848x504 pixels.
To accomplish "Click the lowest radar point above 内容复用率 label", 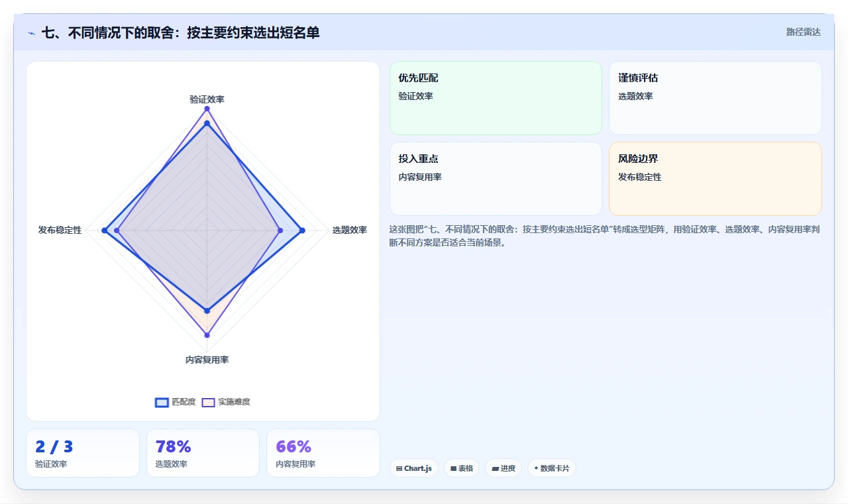I will click(207, 334).
